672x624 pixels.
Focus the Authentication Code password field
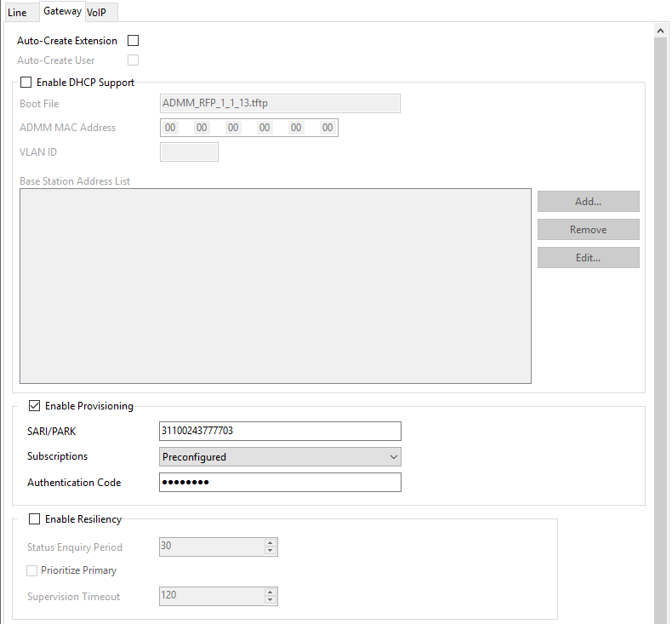point(280,482)
